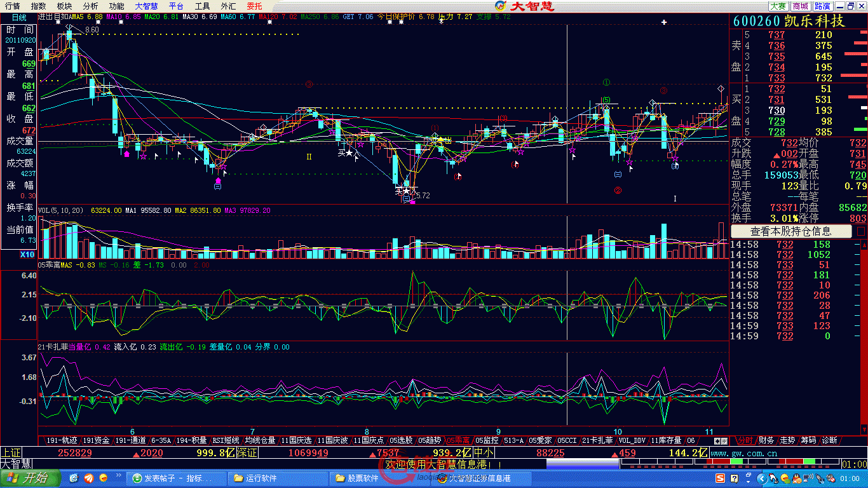Switch to the 财务 panel tab
Image resolution: width=868 pixels, height=488 pixels.
766,440
